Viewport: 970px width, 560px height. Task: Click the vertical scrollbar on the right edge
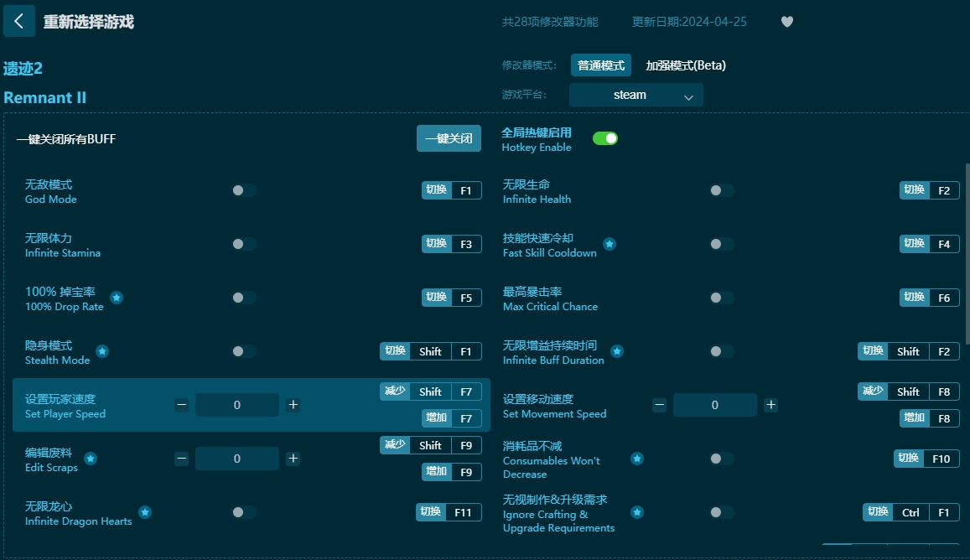pos(967,254)
